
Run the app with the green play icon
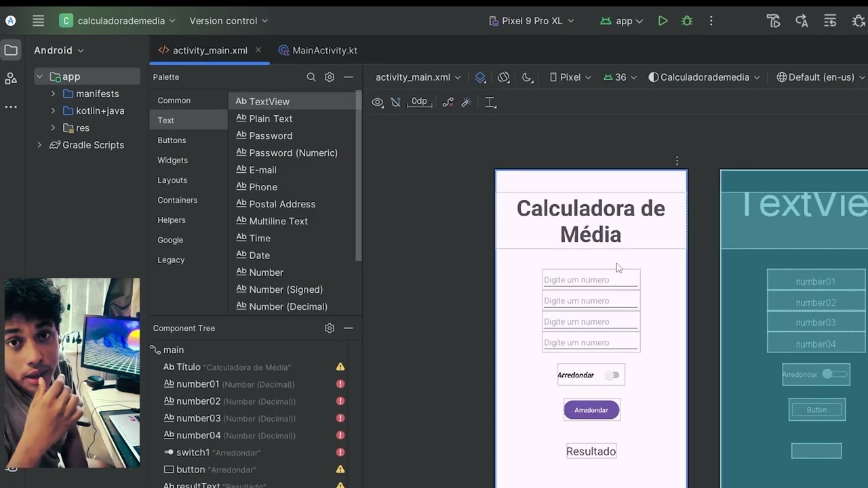tap(663, 21)
